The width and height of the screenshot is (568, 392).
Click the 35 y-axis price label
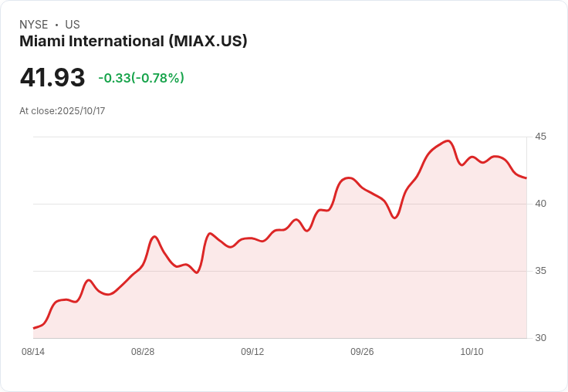(x=540, y=271)
